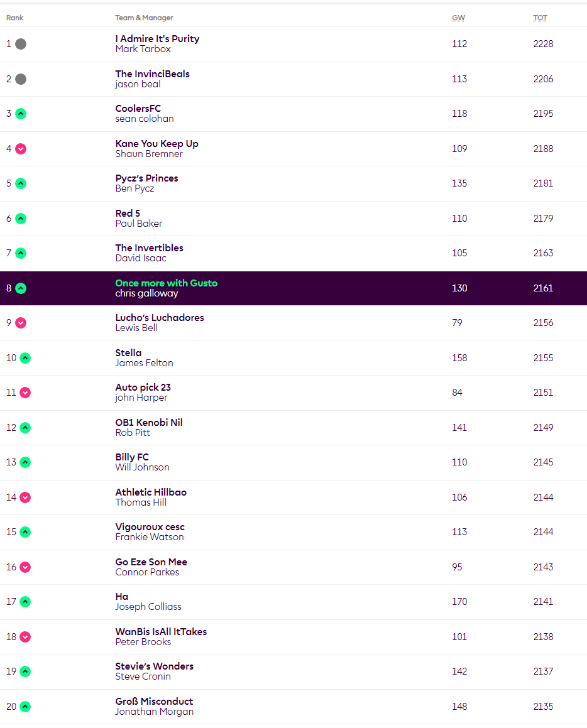
Task: Click the GW column header
Action: pos(459,18)
